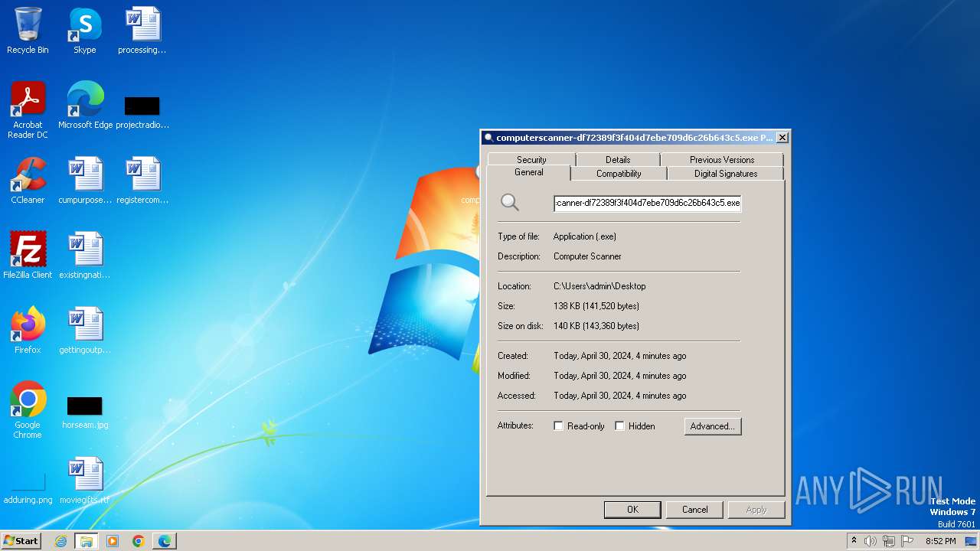Select the General tab

pyautogui.click(x=529, y=173)
